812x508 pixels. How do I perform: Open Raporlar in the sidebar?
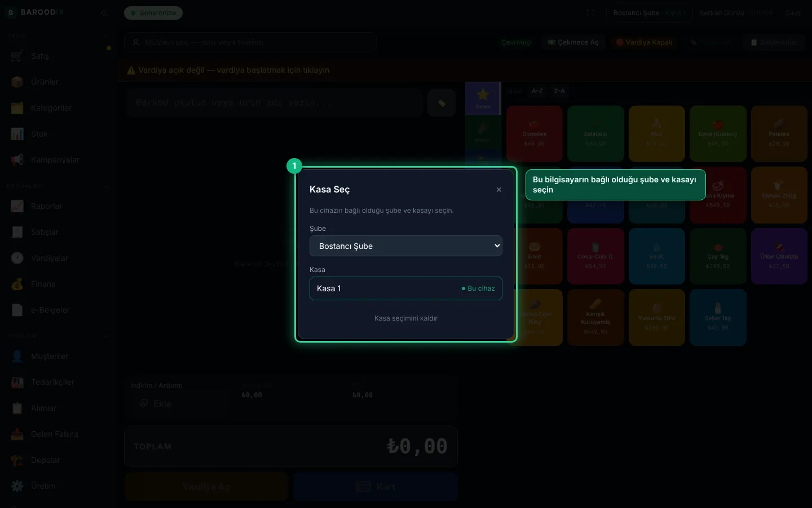[x=59, y=206]
